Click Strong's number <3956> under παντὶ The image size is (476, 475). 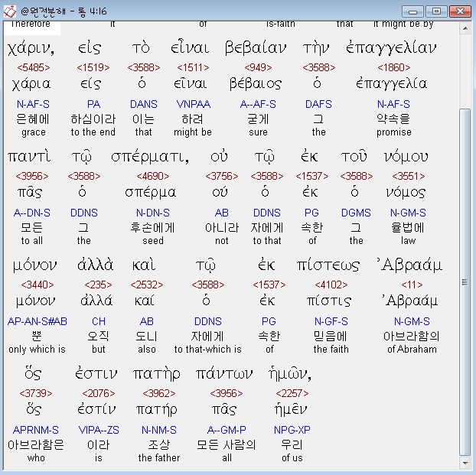[32, 176]
